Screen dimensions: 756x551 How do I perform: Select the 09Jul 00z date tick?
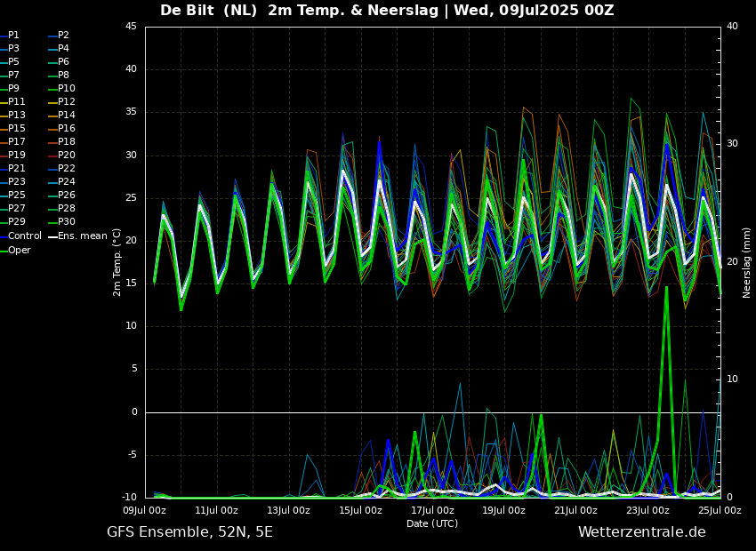pos(144,510)
